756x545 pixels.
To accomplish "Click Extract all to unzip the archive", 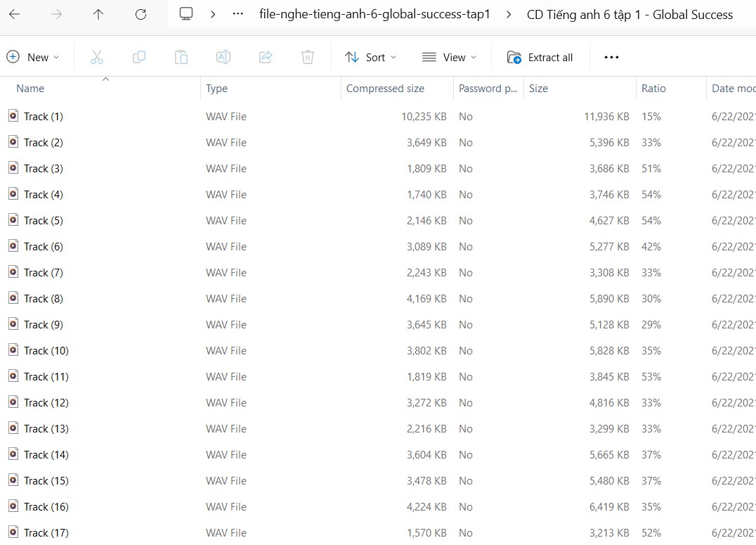I will (540, 57).
